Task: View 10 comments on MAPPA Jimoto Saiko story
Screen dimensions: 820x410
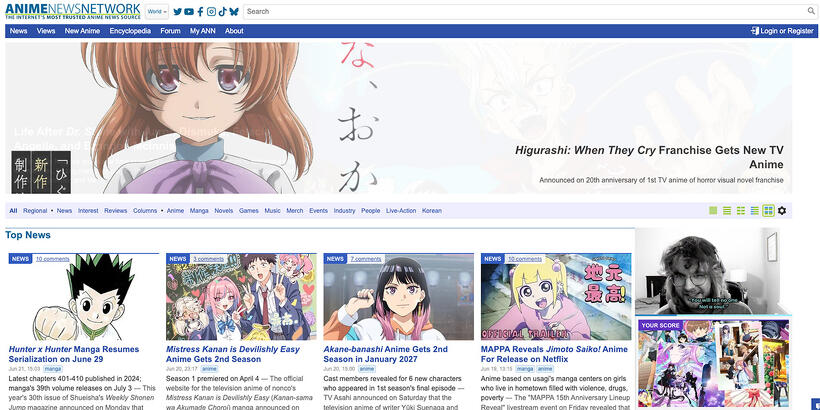Action: pos(525,259)
